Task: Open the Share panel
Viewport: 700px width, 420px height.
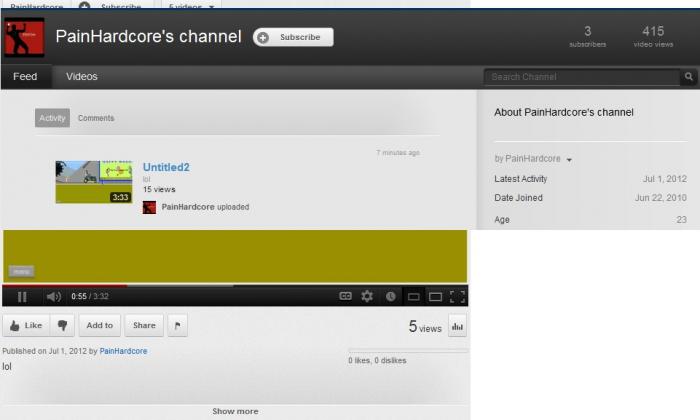Action: (x=144, y=325)
